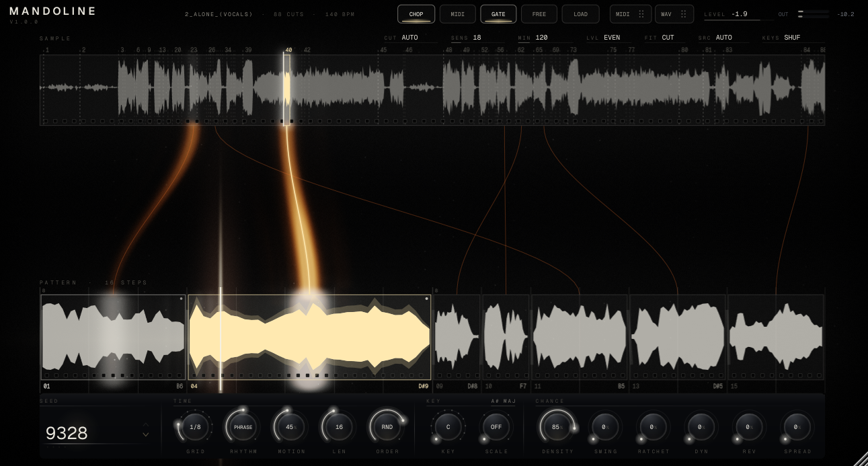Grab the WAV export drag handle dots
The width and height of the screenshot is (868, 466).
[x=684, y=14]
